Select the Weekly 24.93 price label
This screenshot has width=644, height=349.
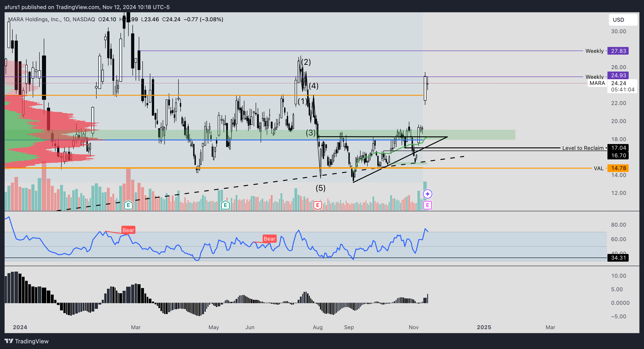618,75
